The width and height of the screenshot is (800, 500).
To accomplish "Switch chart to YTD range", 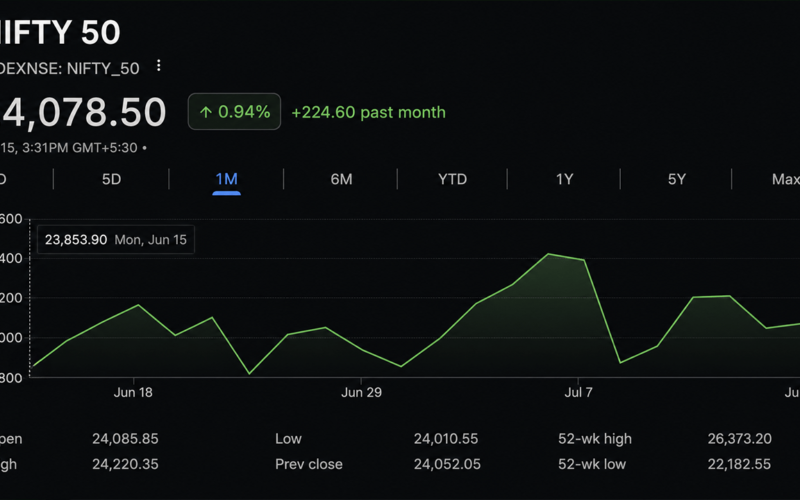I will [453, 179].
